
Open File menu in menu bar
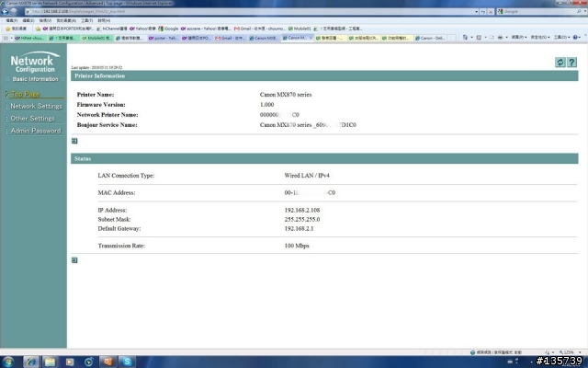(12, 20)
